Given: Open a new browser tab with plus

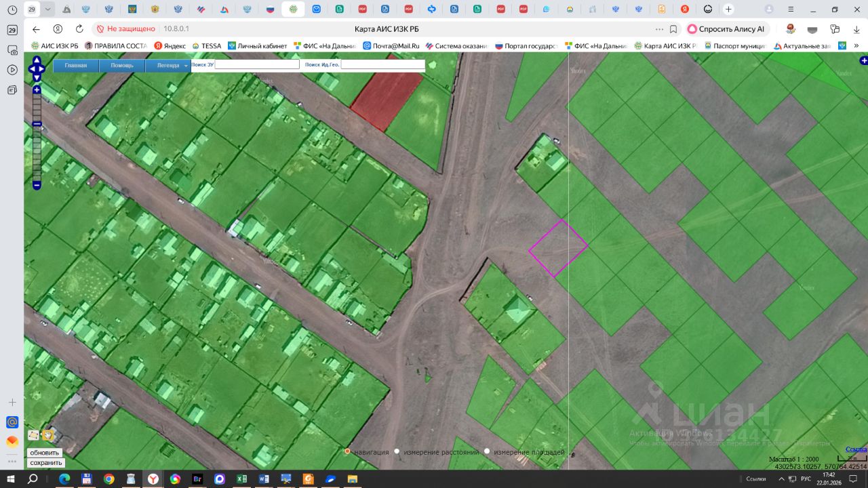Looking at the screenshot, I should tap(728, 9).
